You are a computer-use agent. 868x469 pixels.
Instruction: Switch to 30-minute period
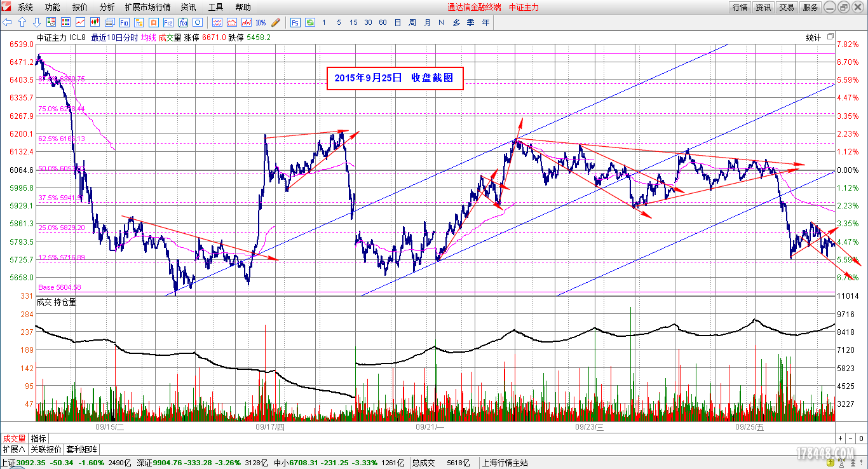tap(368, 22)
